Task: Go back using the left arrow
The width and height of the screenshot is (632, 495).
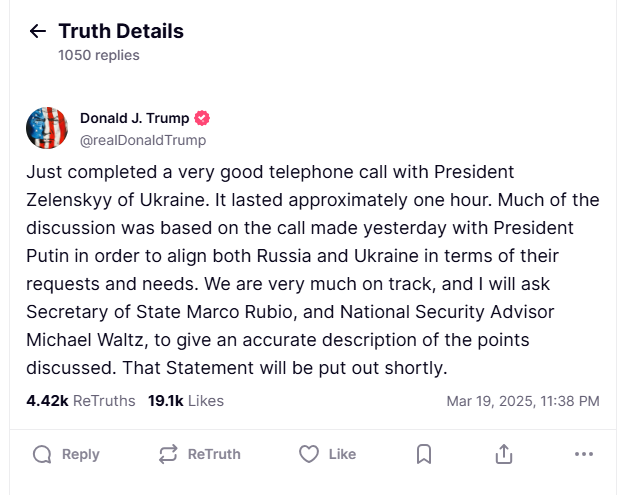Action: pyautogui.click(x=38, y=31)
